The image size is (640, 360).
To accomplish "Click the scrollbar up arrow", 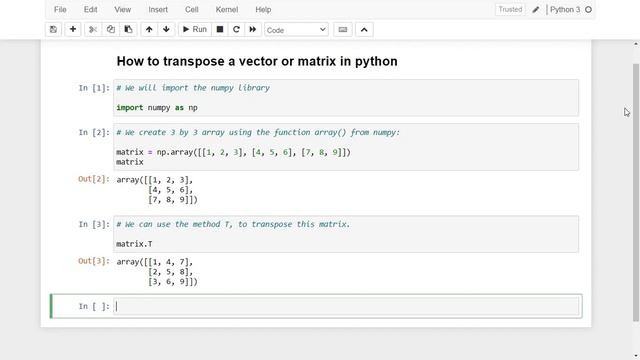I will [636, 44].
